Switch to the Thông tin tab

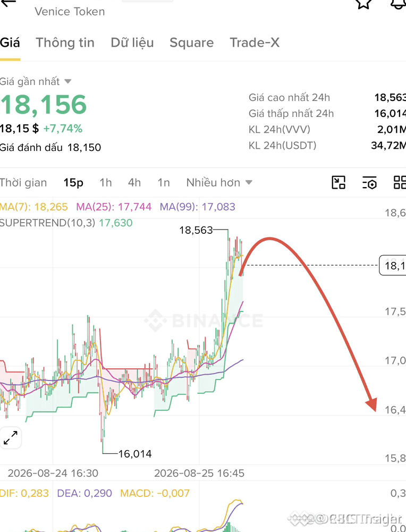tap(65, 43)
